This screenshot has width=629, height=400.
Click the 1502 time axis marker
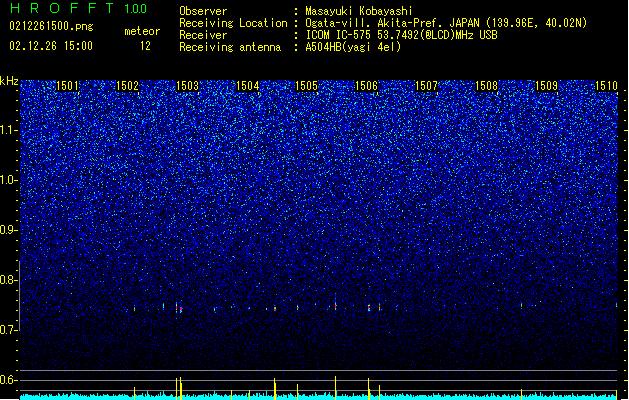pos(127,86)
